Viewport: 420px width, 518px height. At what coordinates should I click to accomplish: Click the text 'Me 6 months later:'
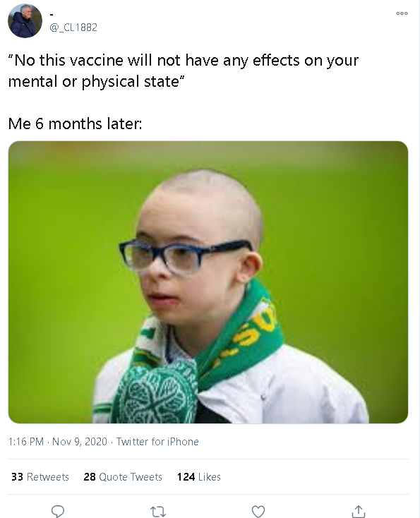[75, 124]
